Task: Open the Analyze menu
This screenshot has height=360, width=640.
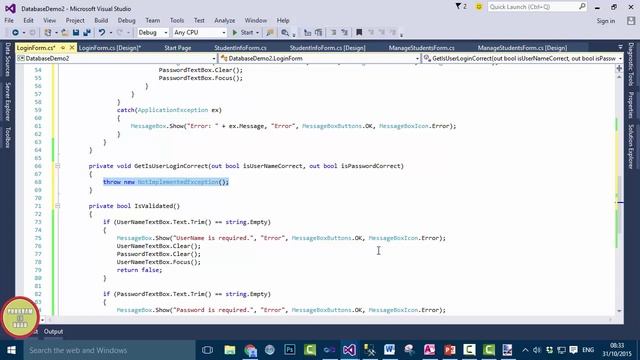Action: [224, 20]
